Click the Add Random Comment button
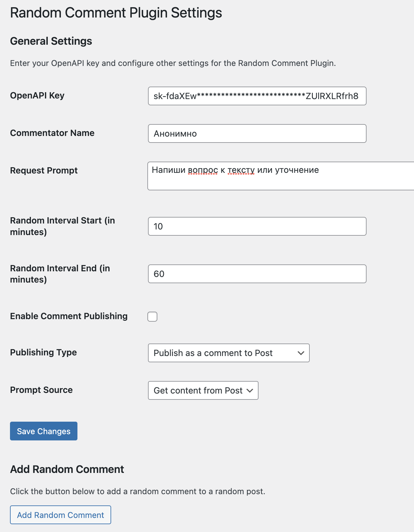This screenshot has width=414, height=532. coord(61,515)
